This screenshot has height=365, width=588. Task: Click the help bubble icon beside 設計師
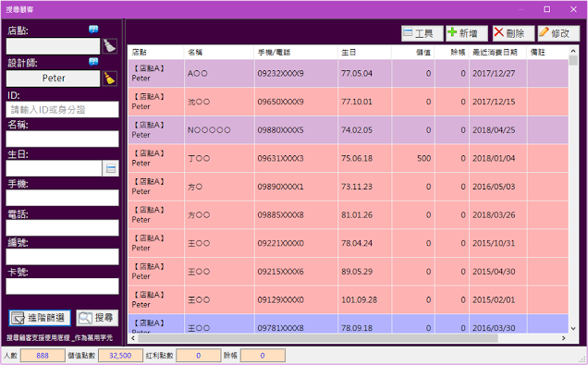click(x=93, y=62)
